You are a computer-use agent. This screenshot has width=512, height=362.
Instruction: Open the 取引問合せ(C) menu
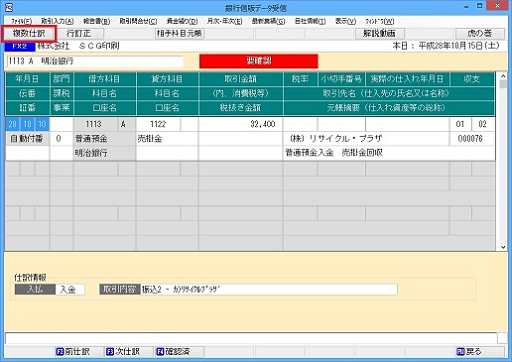[x=138, y=21]
